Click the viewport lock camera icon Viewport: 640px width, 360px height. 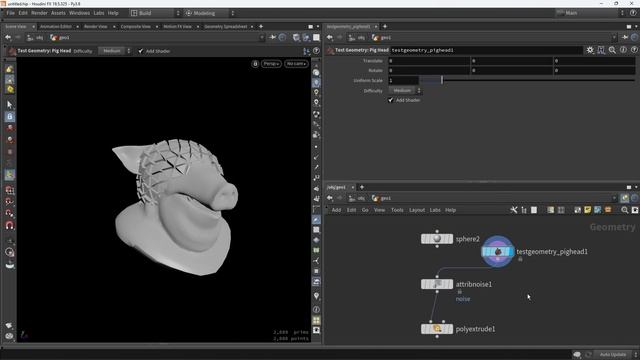(255, 64)
